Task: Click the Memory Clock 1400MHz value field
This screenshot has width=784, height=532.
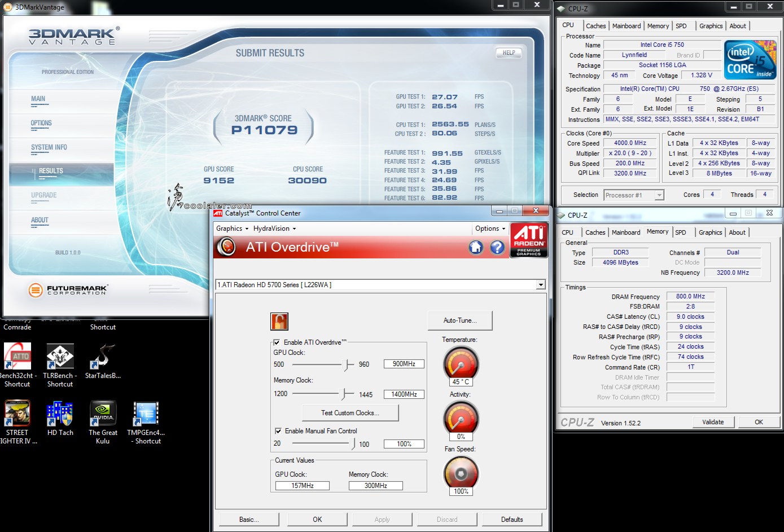Action: pos(404,394)
